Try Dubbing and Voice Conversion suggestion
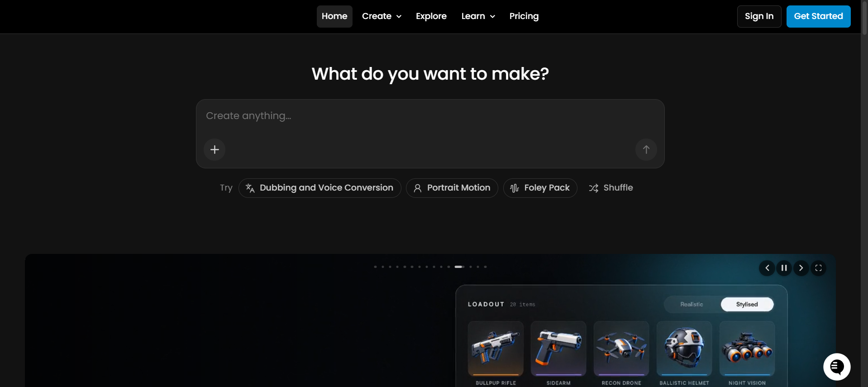 [x=320, y=188]
